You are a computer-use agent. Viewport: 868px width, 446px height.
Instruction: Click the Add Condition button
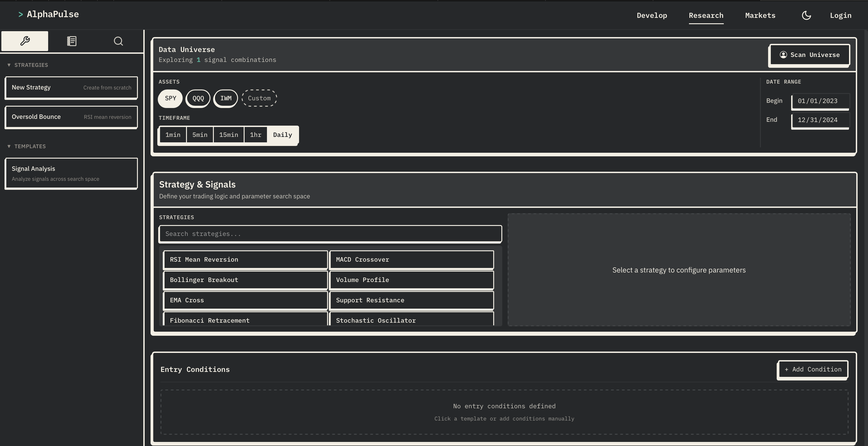click(x=813, y=370)
